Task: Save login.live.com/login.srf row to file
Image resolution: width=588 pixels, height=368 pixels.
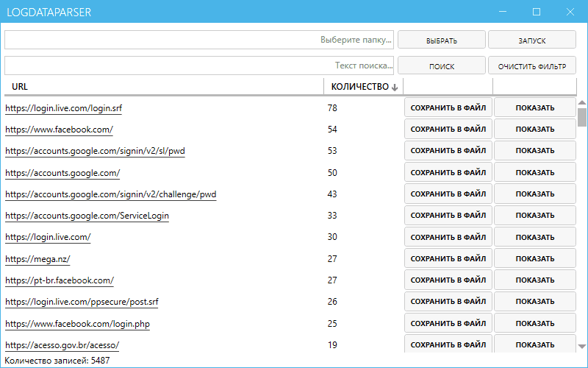Action: [448, 107]
